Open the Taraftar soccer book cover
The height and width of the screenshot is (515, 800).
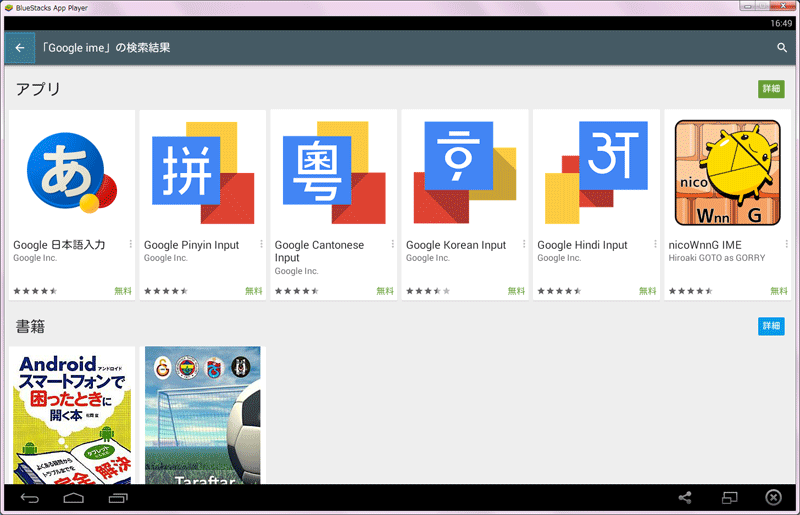pyautogui.click(x=203, y=415)
